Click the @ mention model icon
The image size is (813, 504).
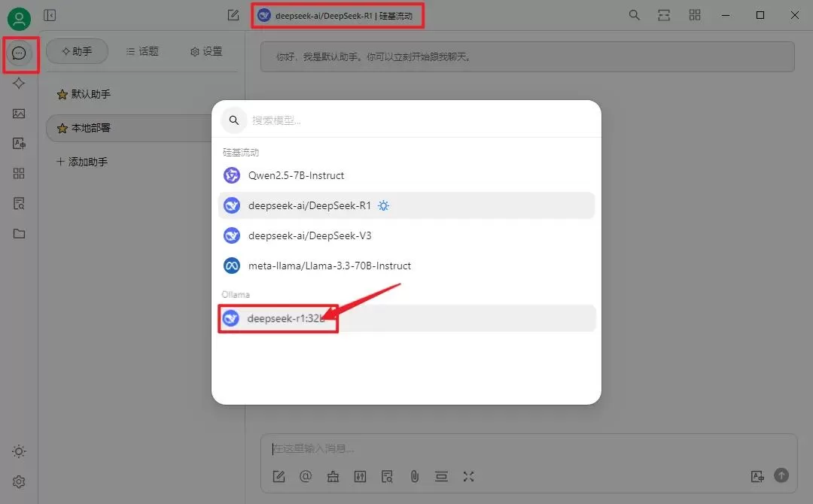pos(306,476)
